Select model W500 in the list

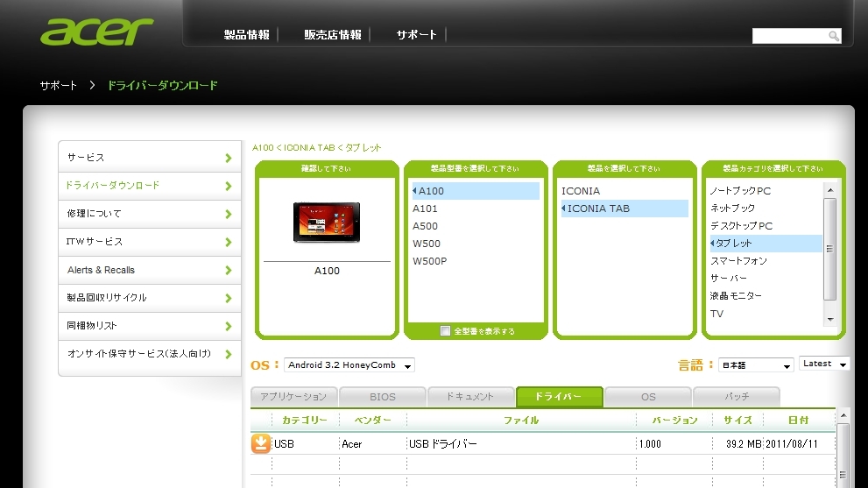click(427, 244)
